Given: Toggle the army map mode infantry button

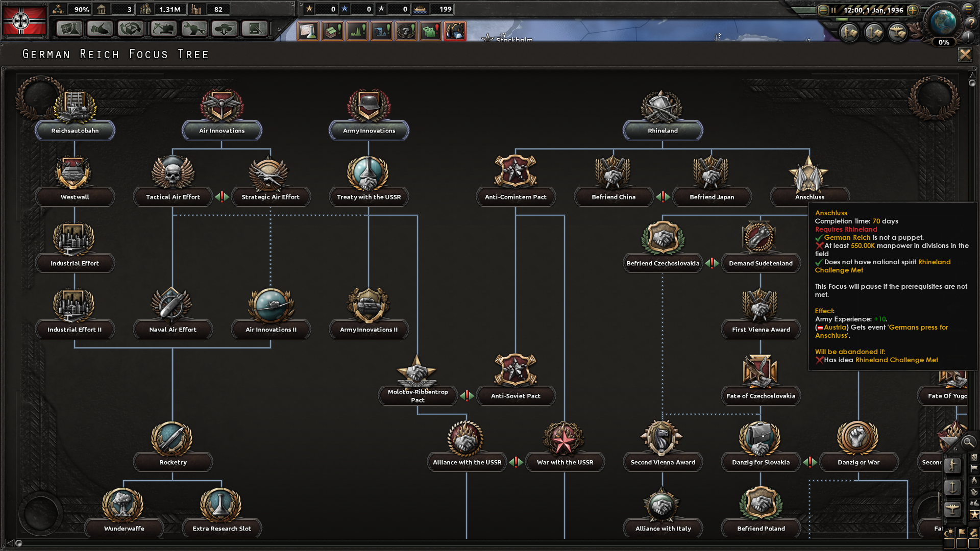Looking at the screenshot, I should coord(952,465).
